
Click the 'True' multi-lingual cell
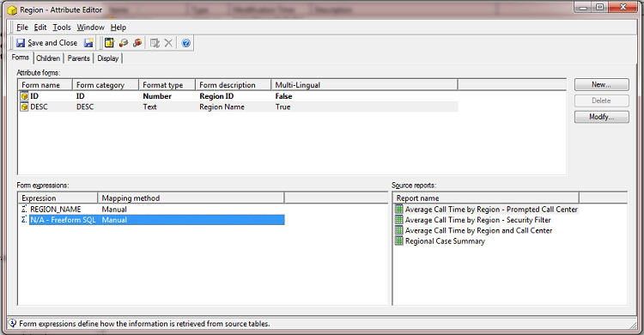click(283, 107)
